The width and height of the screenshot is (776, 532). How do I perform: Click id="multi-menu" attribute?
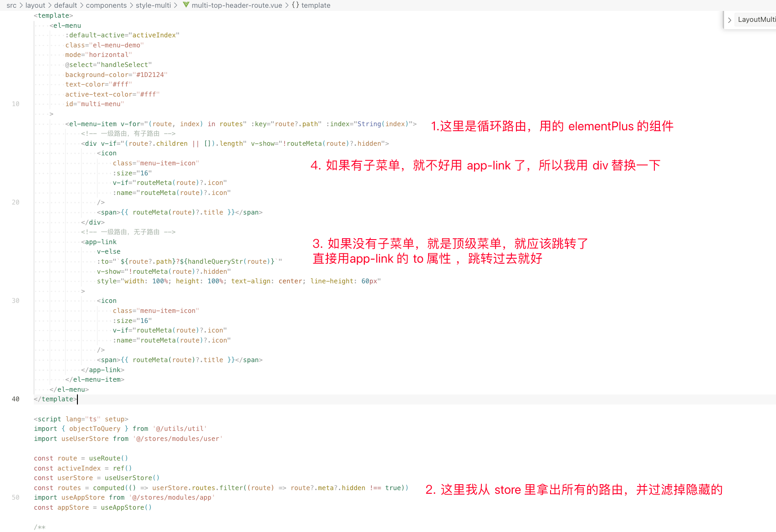click(x=95, y=104)
